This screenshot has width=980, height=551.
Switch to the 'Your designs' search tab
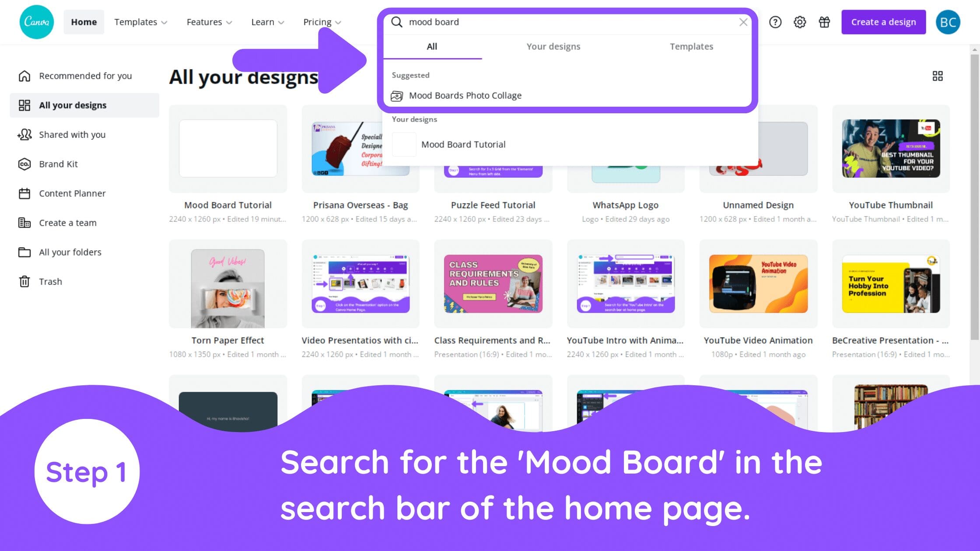click(x=553, y=46)
